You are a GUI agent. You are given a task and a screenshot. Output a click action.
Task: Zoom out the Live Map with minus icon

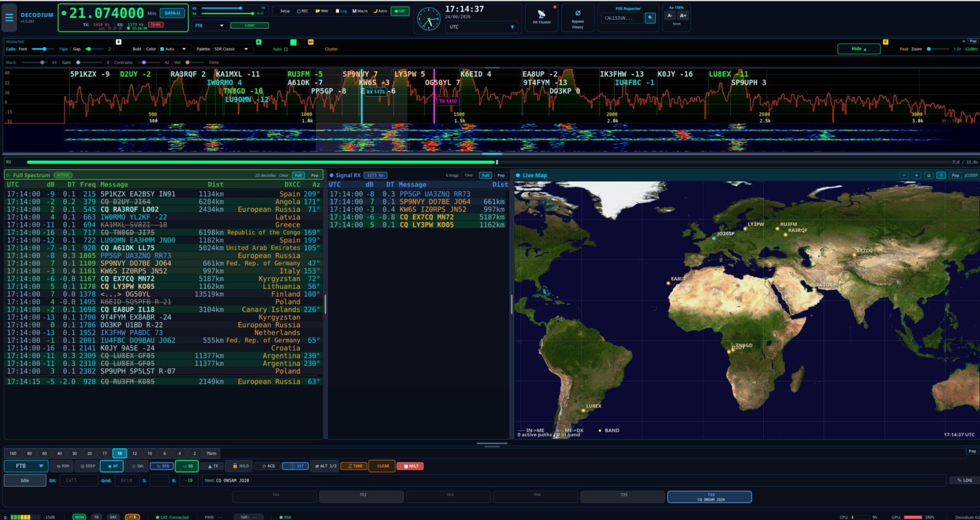pos(905,175)
